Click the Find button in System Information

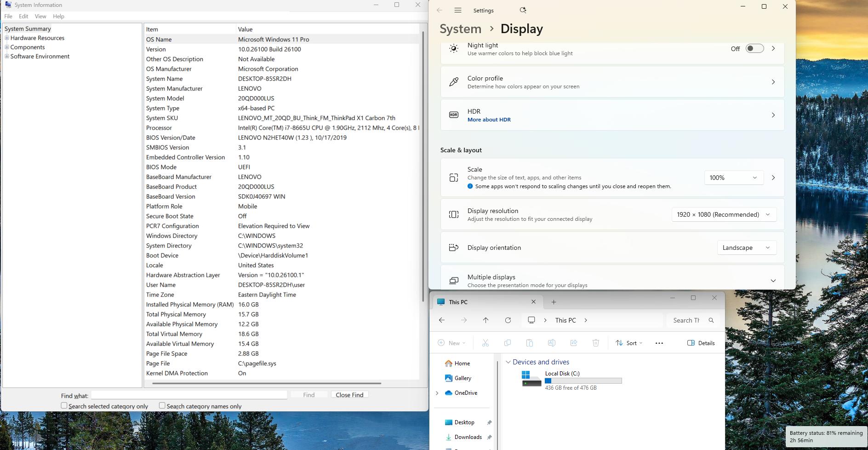tap(309, 395)
